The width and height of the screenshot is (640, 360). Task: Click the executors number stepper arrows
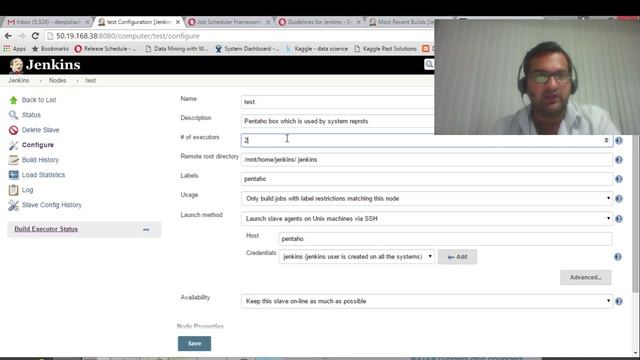click(x=606, y=140)
